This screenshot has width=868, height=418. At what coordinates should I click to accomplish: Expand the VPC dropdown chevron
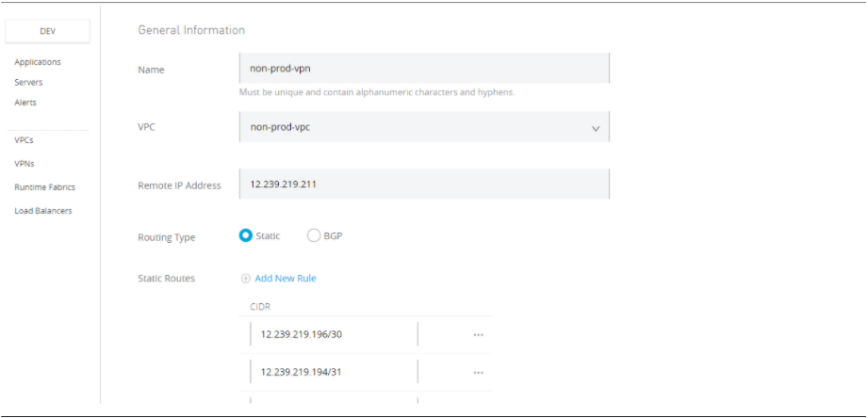tap(596, 128)
